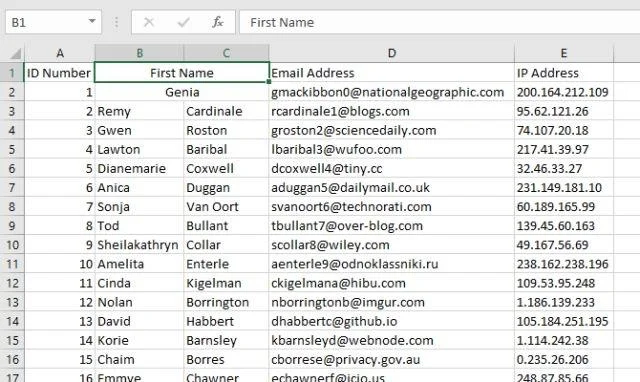The image size is (640, 382).
Task: Click the cell containing Korie
Action: (139, 340)
